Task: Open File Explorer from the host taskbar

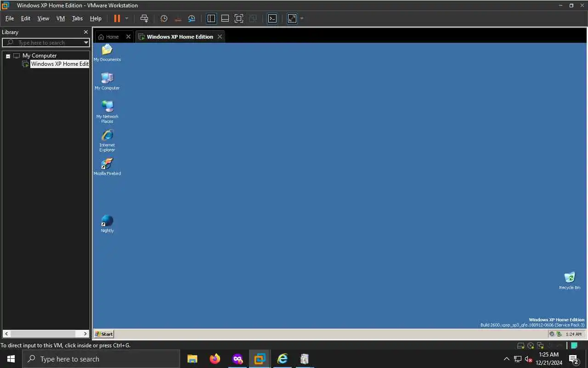Action: click(x=192, y=359)
